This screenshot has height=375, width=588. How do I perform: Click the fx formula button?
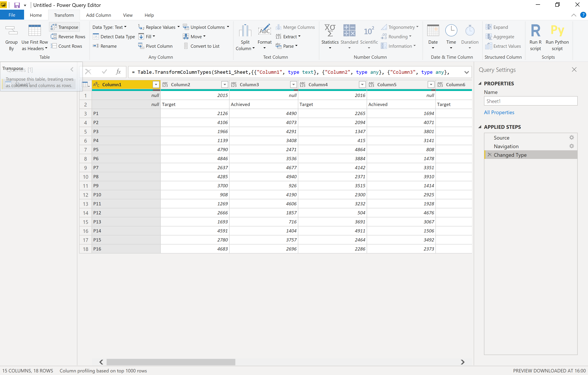coord(118,72)
